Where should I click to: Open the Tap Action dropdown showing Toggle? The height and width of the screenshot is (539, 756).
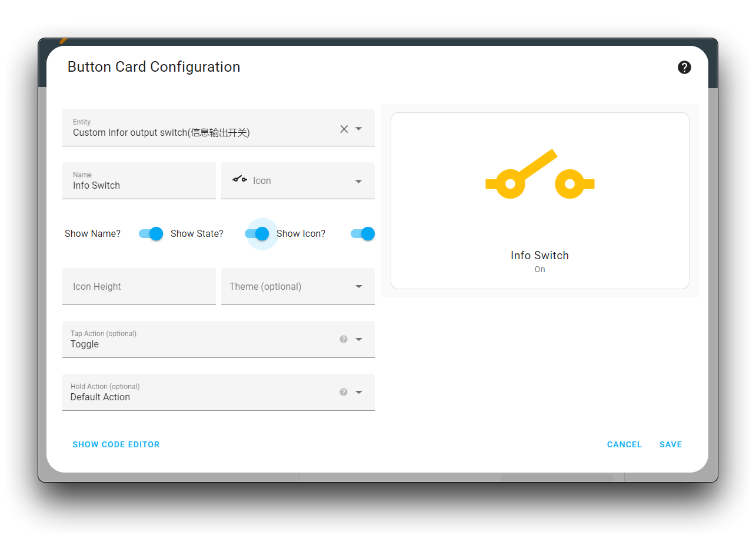(x=218, y=339)
